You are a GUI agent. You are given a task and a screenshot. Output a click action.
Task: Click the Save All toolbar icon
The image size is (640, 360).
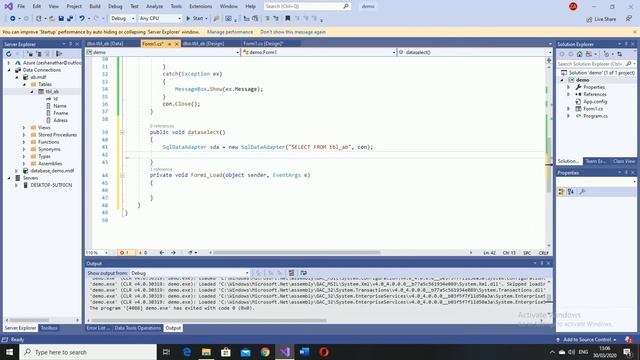70,18
